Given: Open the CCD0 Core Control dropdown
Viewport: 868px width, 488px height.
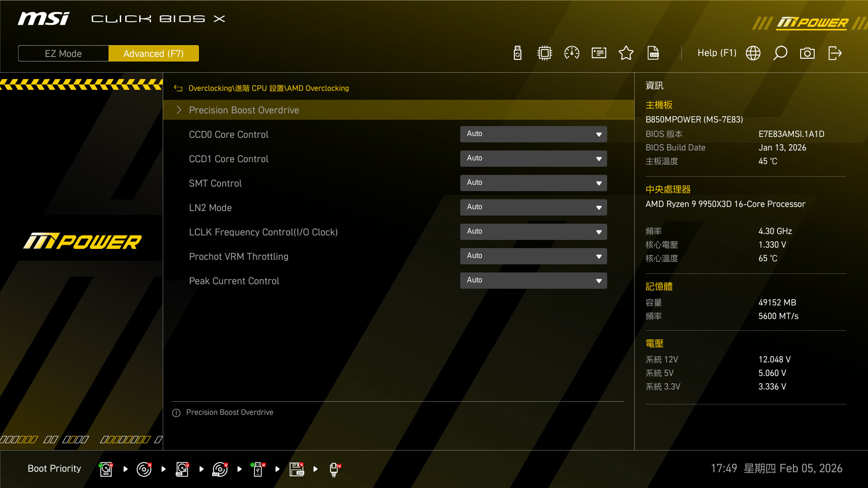Looking at the screenshot, I should (x=533, y=134).
